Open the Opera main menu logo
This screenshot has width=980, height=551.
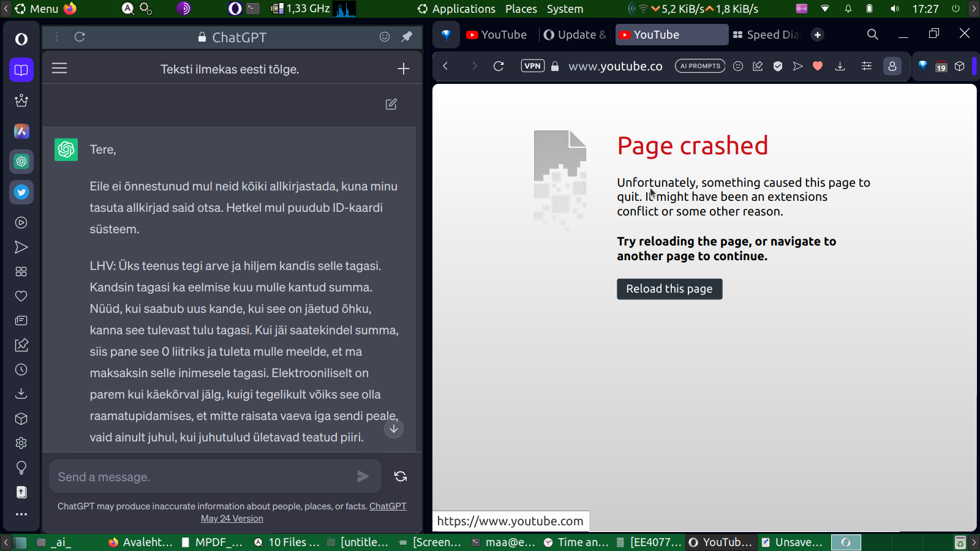pyautogui.click(x=21, y=39)
